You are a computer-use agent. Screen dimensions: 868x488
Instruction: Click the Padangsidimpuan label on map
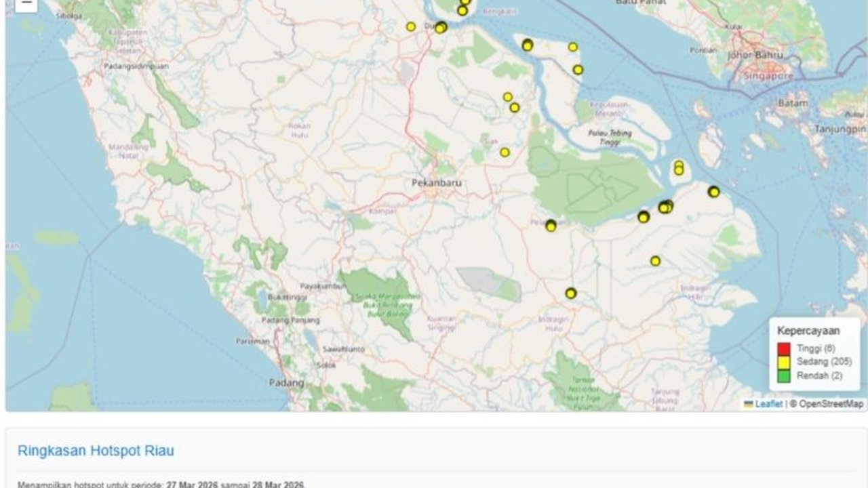point(136,66)
